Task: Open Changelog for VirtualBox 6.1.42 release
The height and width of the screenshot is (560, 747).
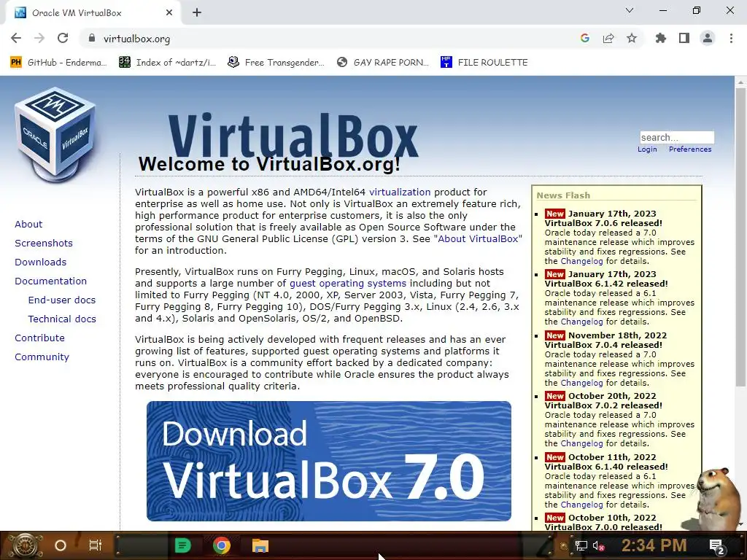Action: coord(581,322)
